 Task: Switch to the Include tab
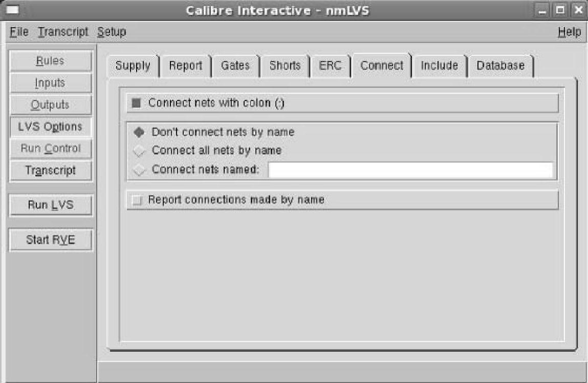click(439, 66)
